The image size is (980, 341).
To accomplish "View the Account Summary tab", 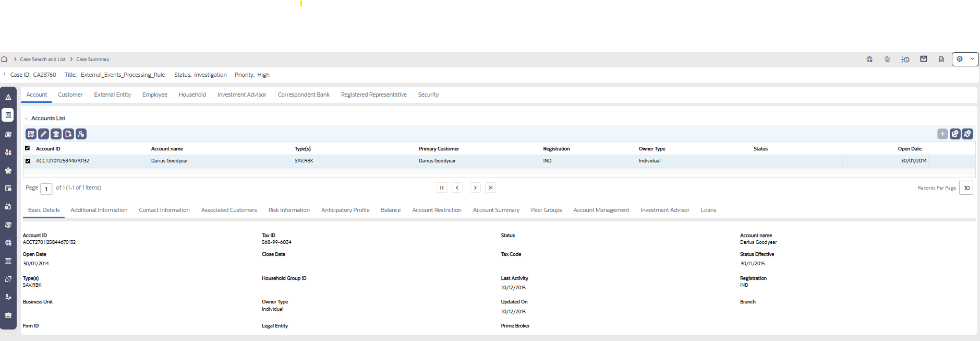I will pyautogui.click(x=496, y=210).
